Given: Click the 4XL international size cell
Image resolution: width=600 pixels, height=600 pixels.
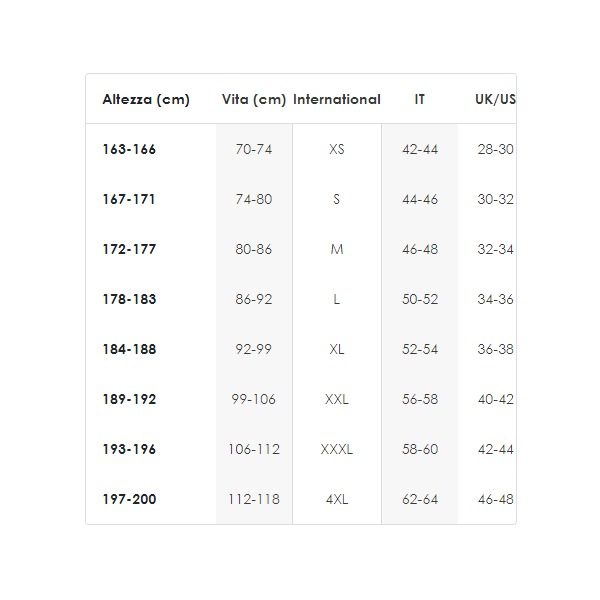Looking at the screenshot, I should tap(337, 500).
